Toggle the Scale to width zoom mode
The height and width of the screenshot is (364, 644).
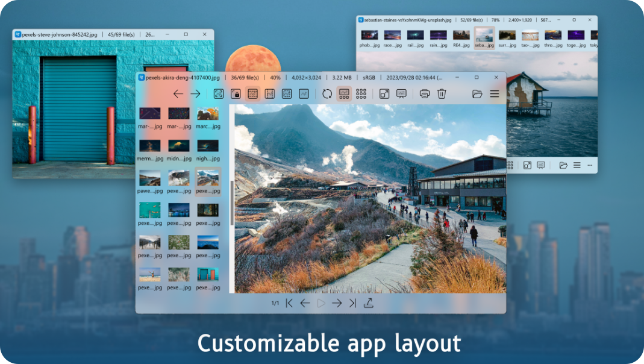click(x=252, y=93)
